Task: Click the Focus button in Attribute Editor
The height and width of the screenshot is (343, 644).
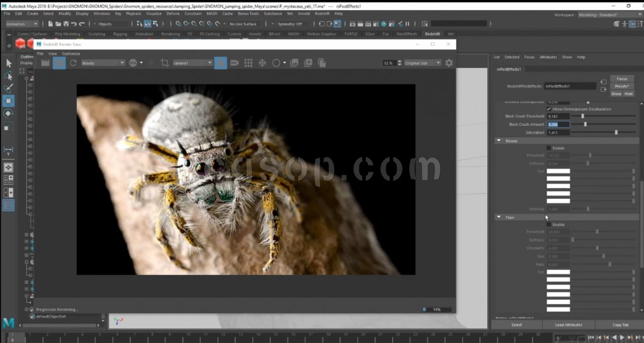Action: point(622,79)
